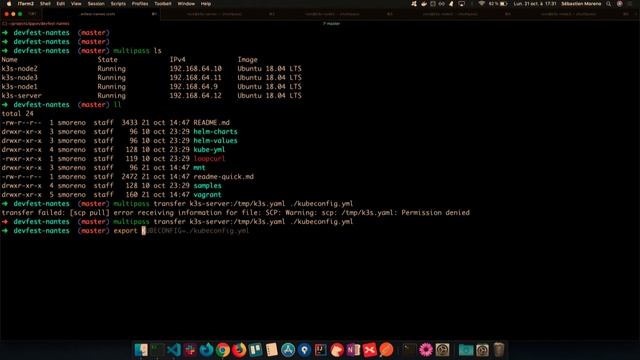Open Finder from the Dock
Image resolution: width=640 pixels, height=360 pixels.
coord(141,350)
